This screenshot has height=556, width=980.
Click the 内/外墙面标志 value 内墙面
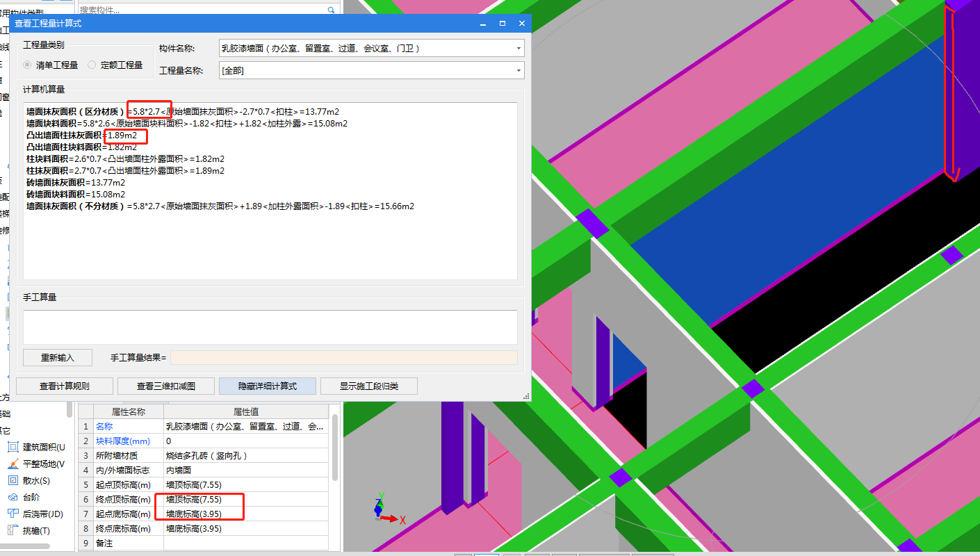point(246,470)
